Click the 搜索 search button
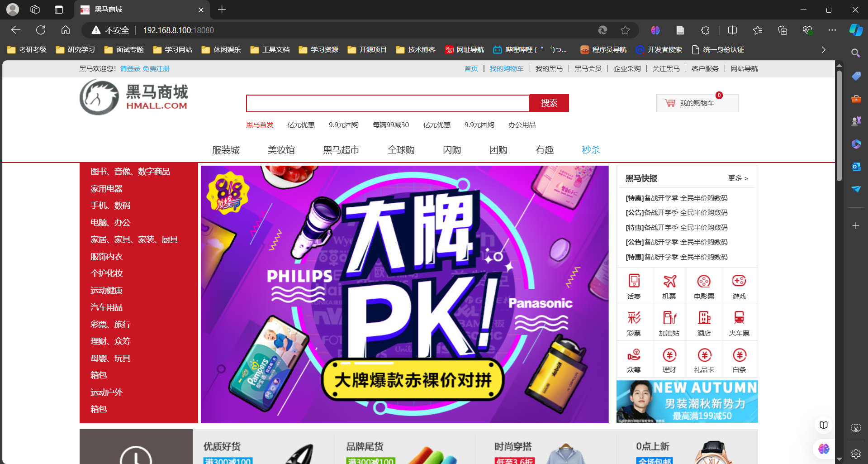The image size is (868, 464). point(549,103)
